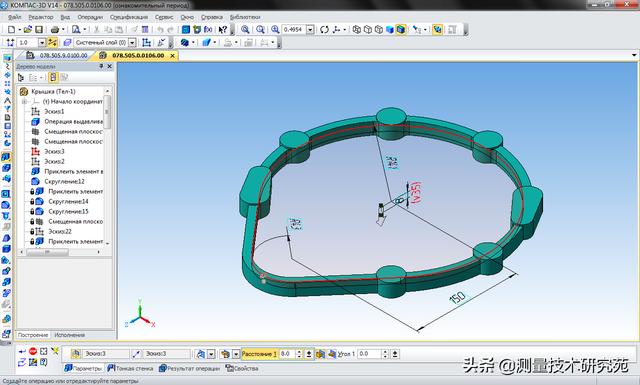Viewport: 640px width, 385px height.
Task: Switch to Результат операции tab
Action: (190, 368)
